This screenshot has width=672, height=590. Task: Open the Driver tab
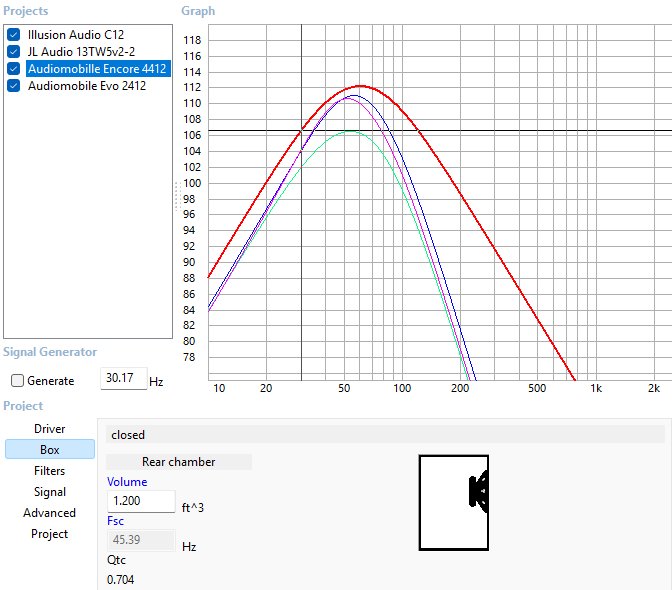click(x=50, y=429)
